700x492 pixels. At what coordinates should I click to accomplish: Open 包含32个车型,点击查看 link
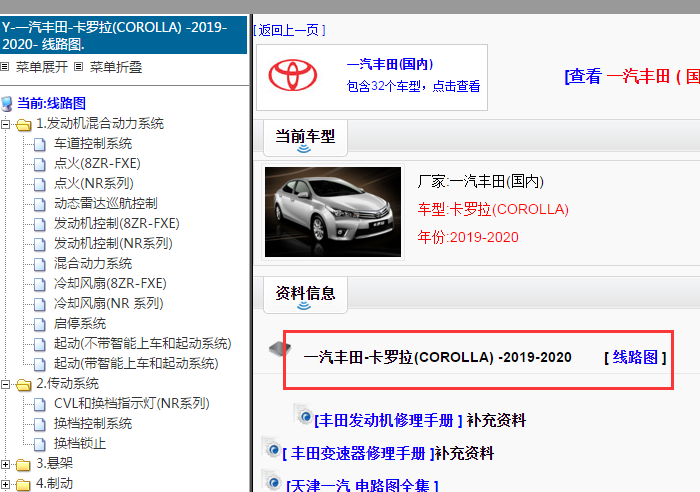click(413, 86)
